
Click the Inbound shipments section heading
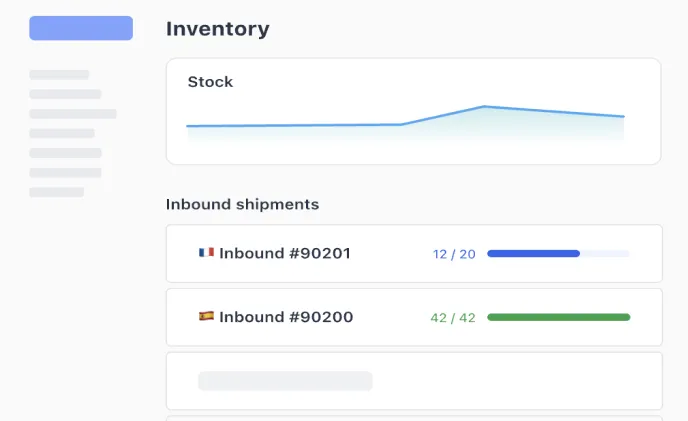tap(242, 205)
